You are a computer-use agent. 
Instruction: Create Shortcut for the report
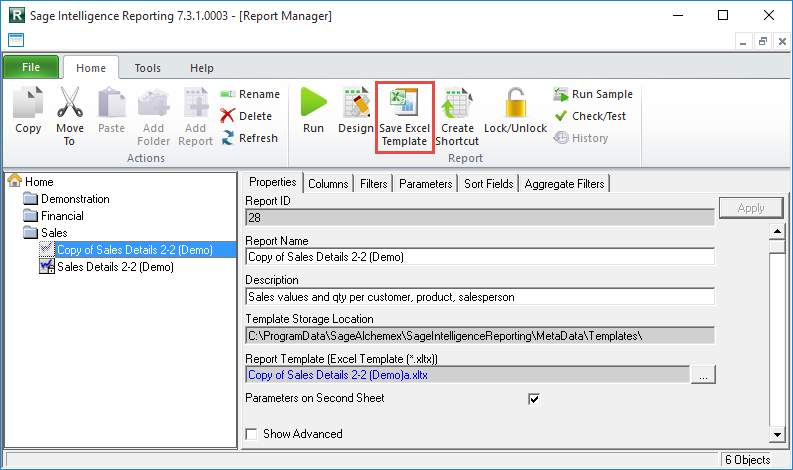point(457,117)
